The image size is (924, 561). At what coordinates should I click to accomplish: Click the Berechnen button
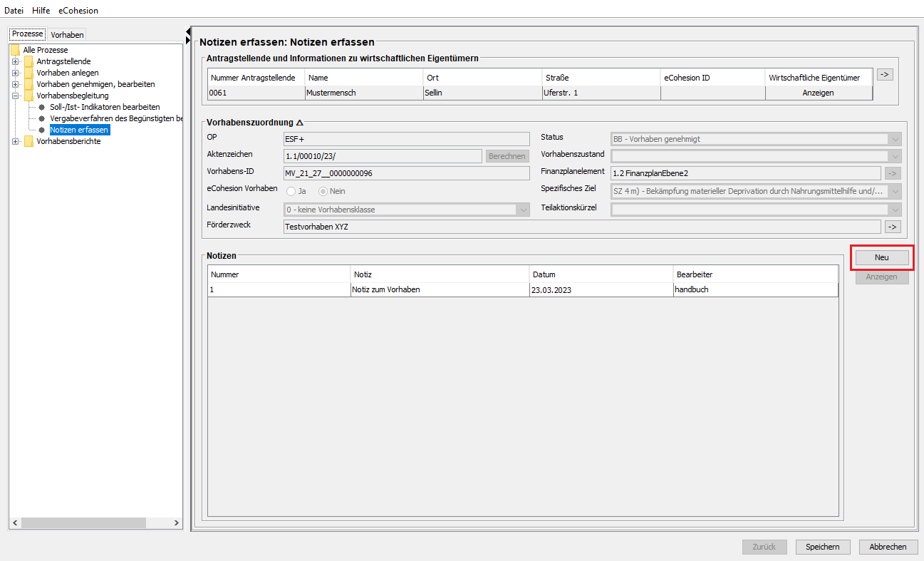(507, 156)
